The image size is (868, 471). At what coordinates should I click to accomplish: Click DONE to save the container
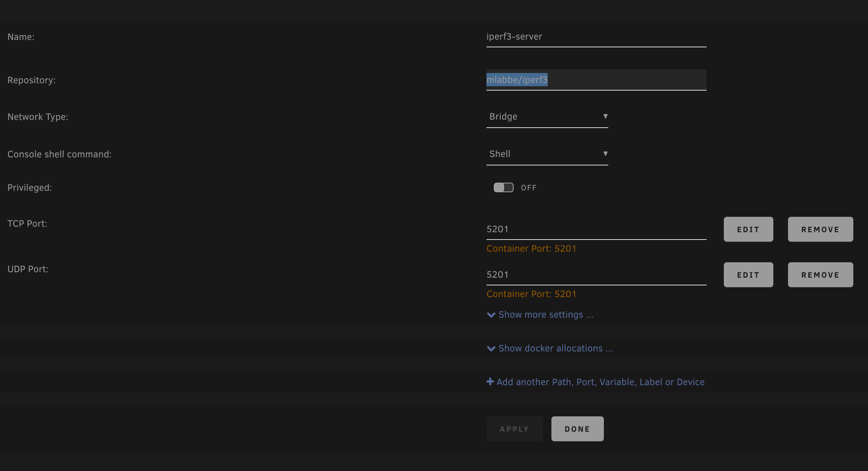577,428
